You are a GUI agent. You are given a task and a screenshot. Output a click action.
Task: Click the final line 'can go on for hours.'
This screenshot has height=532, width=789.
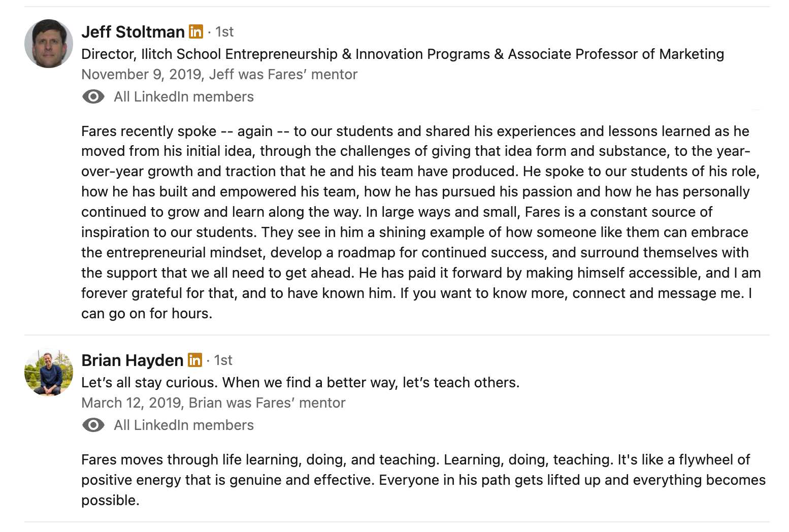[147, 313]
